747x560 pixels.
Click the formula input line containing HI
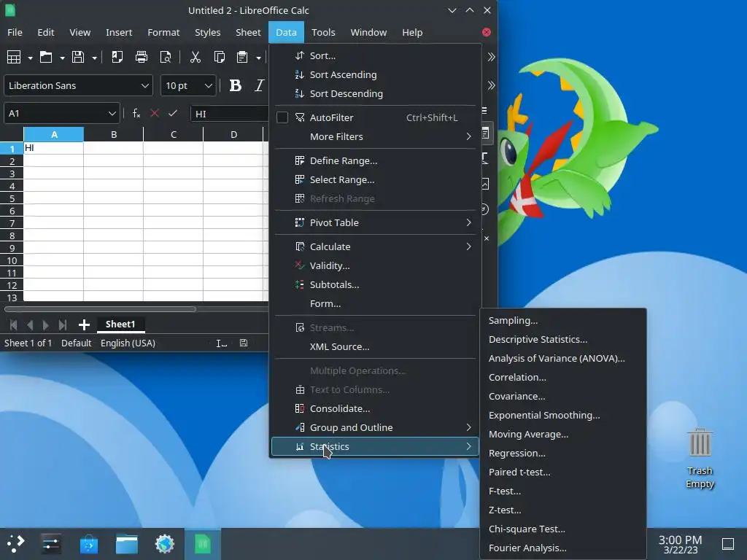230,114
